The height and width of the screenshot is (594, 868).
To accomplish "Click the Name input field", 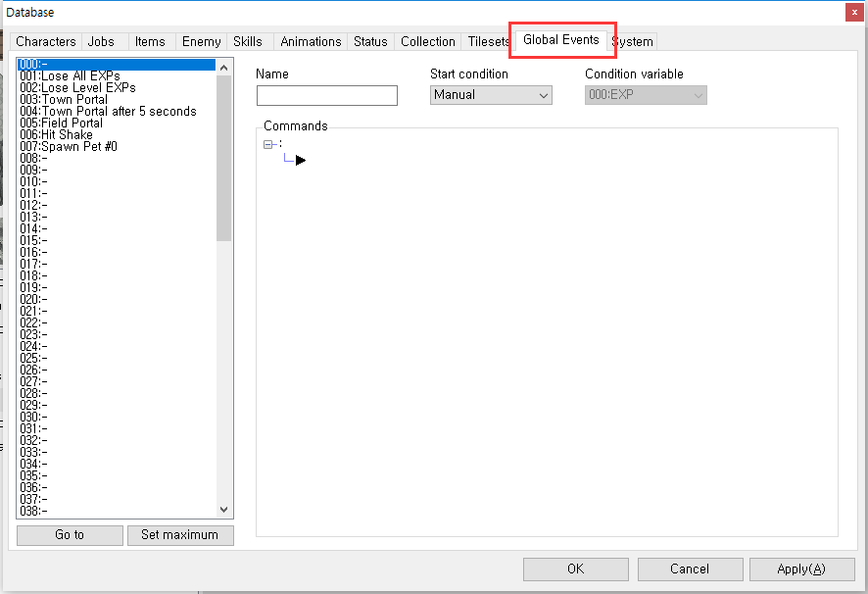I will point(326,95).
